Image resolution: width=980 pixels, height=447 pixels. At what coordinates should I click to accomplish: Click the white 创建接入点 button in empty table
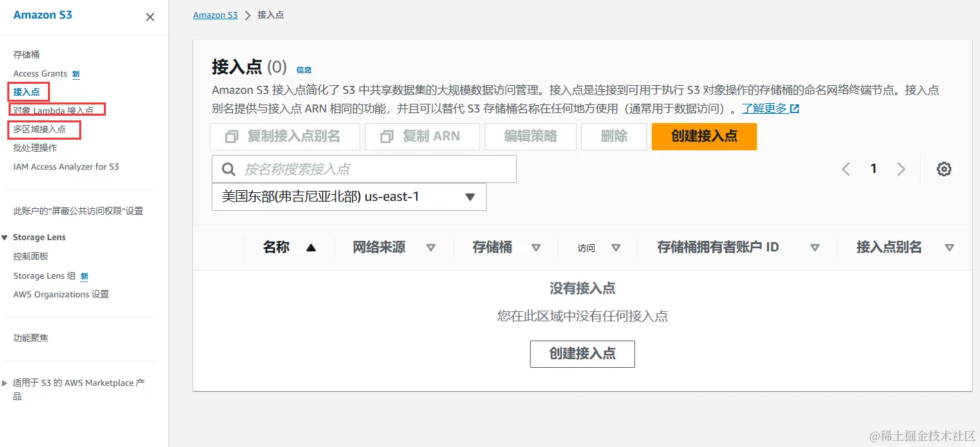[x=583, y=354]
